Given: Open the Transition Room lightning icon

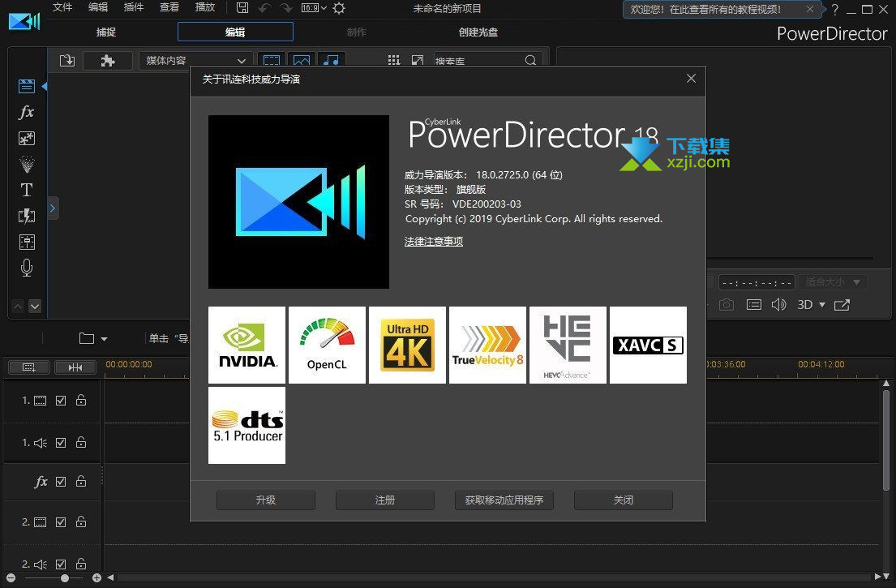Looking at the screenshot, I should pos(26,216).
